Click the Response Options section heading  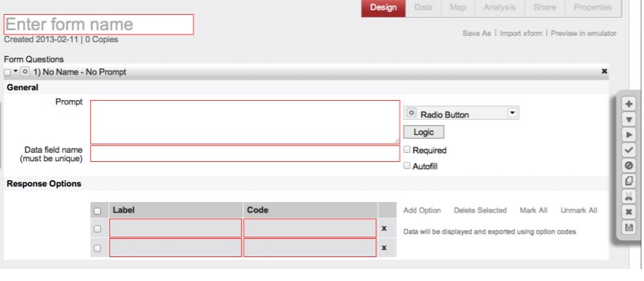44,184
